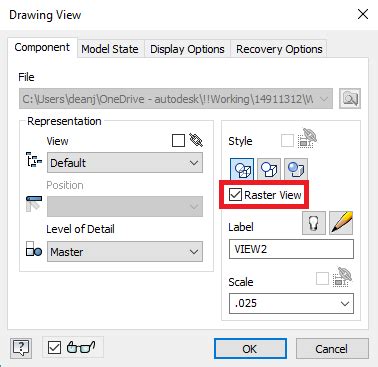378x367 pixels.
Task: Click associative link icon beside View
Action: [196, 140]
